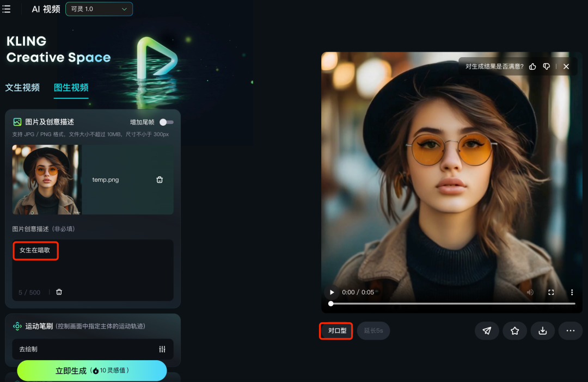This screenshot has width=588, height=382.
Task: Click the 对生成结果是否满意? prompt text
Action: pos(494,66)
